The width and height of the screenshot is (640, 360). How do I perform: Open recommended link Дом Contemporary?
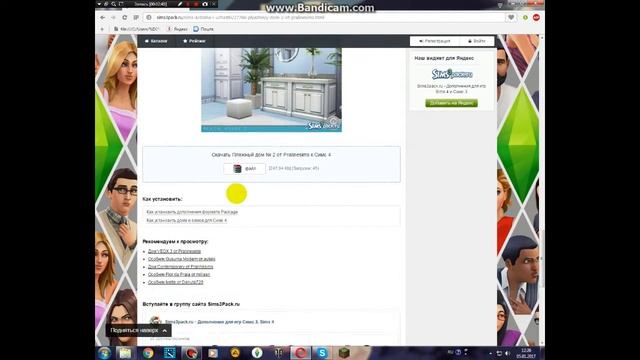[180, 267]
